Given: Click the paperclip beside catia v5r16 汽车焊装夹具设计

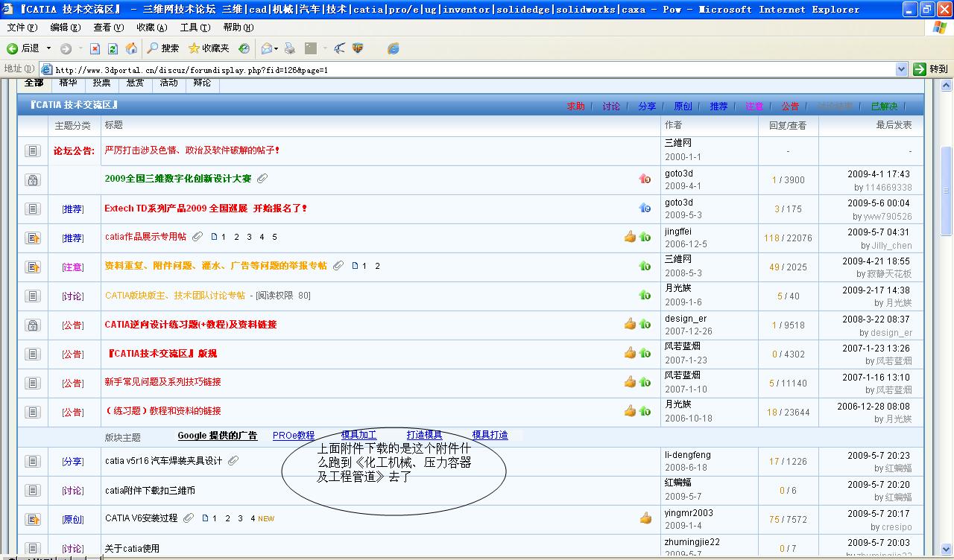Looking at the screenshot, I should [x=233, y=461].
